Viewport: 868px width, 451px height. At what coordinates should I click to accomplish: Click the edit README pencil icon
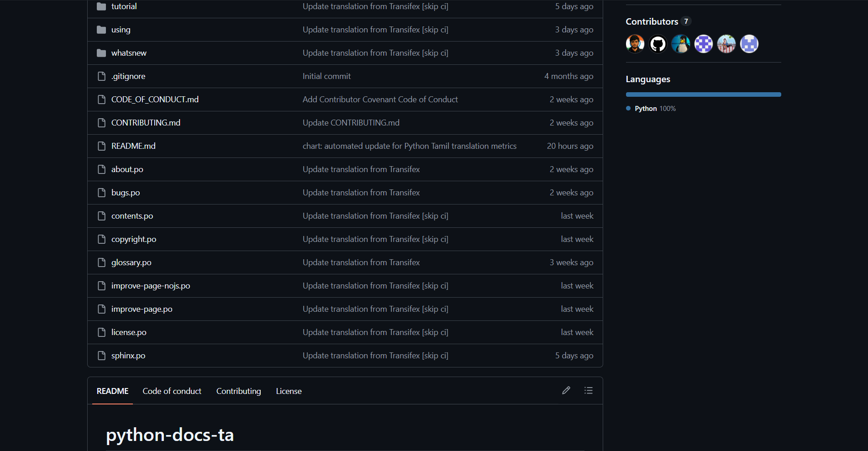coord(566,390)
